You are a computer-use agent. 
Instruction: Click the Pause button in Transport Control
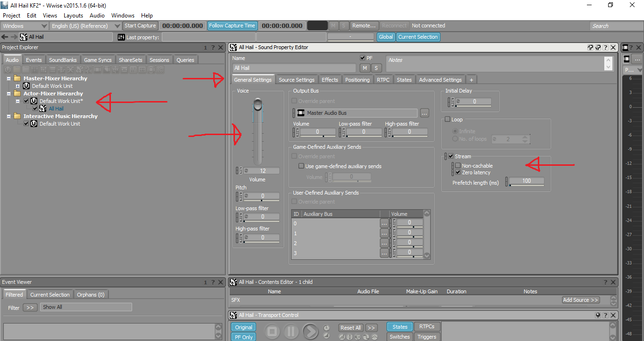tap(291, 332)
